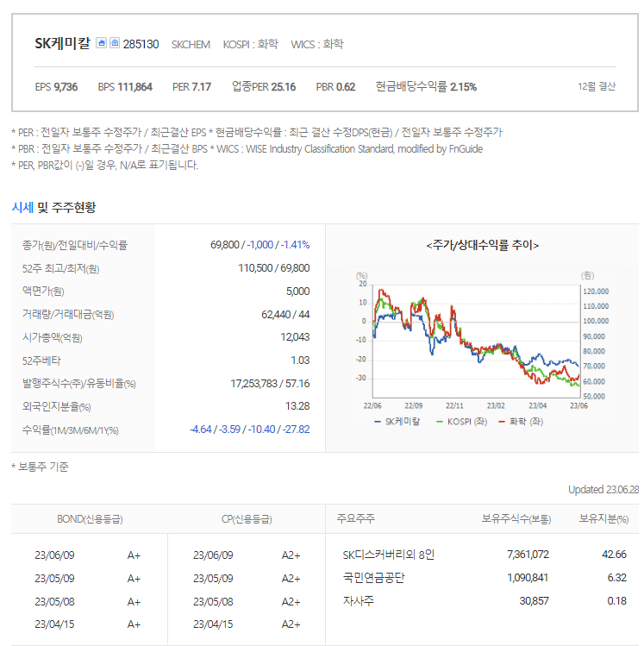The image size is (644, 646).
Task: Click the SKCHEM ticker label
Action: 191,45
